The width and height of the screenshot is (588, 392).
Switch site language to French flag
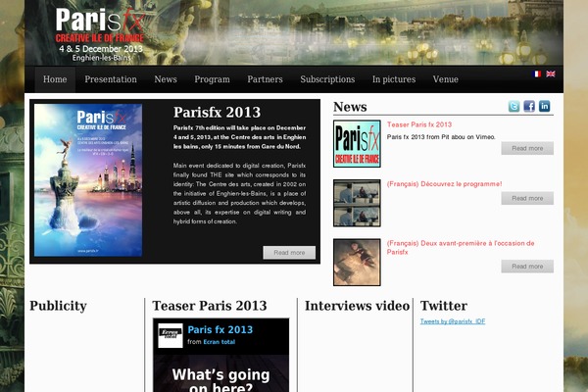click(537, 73)
